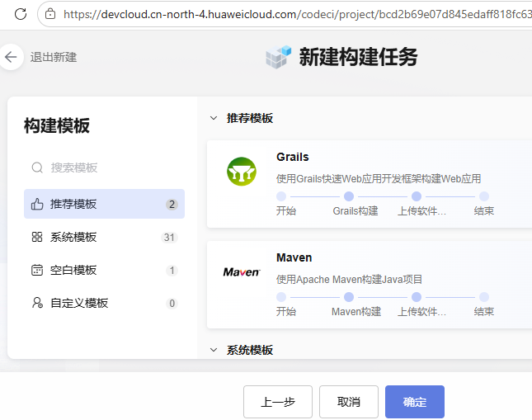Click the calendar icon for 空白模板
Screen dimensions: 532x420
click(37, 271)
